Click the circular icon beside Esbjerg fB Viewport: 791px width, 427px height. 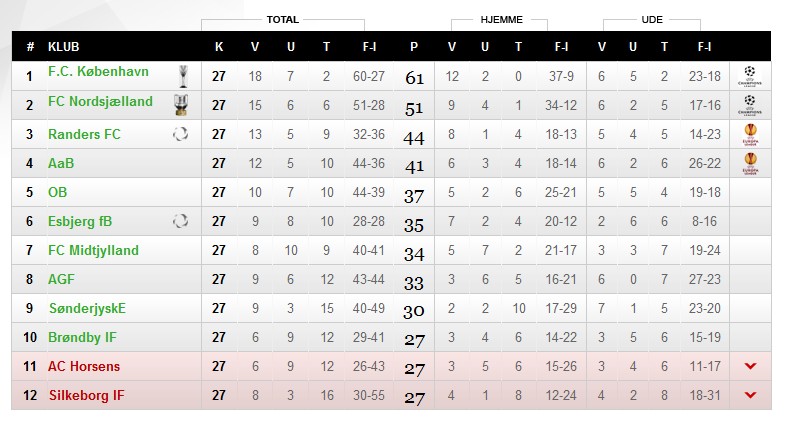(180, 221)
